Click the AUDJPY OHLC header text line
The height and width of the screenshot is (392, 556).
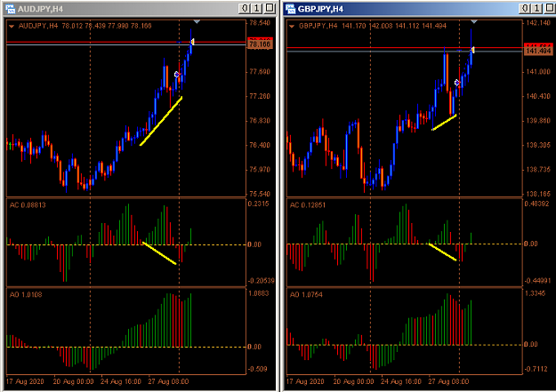[x=85, y=26]
